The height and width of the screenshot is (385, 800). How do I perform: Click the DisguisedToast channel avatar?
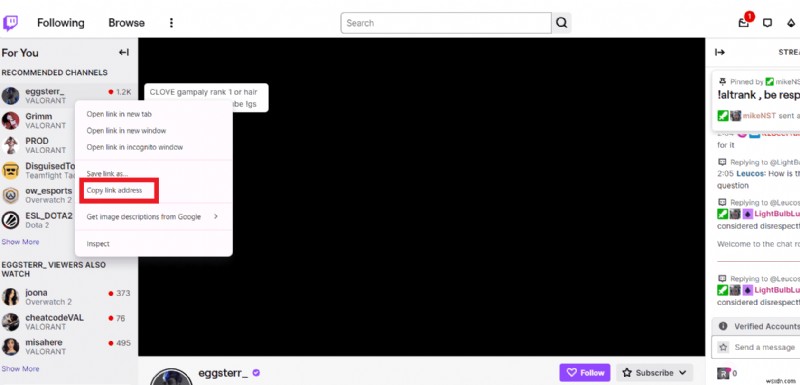10,170
